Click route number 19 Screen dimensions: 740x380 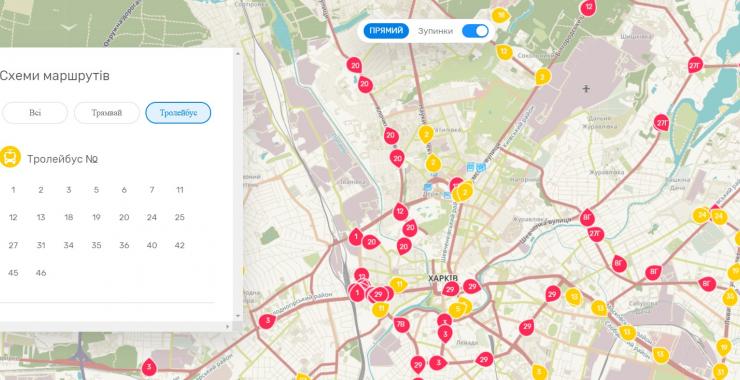pos(96,217)
